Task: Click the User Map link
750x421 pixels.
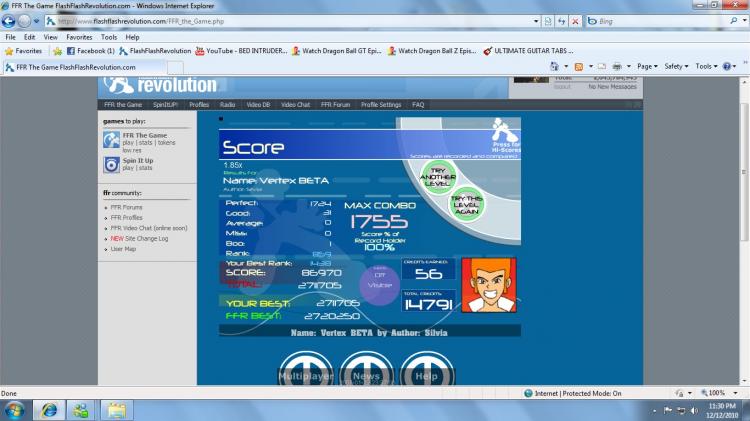Action: (123, 249)
